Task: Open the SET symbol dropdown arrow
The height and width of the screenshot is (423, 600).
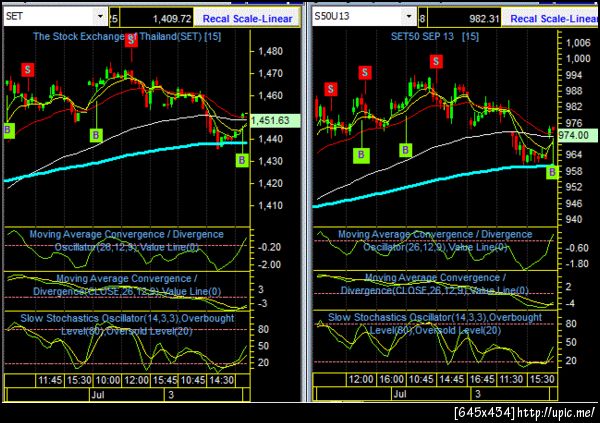Action: pos(100,16)
